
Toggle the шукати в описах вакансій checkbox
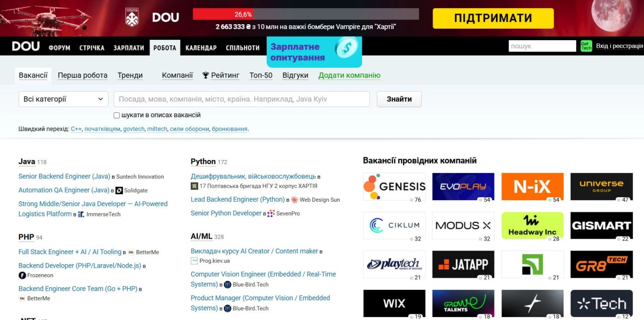click(117, 115)
